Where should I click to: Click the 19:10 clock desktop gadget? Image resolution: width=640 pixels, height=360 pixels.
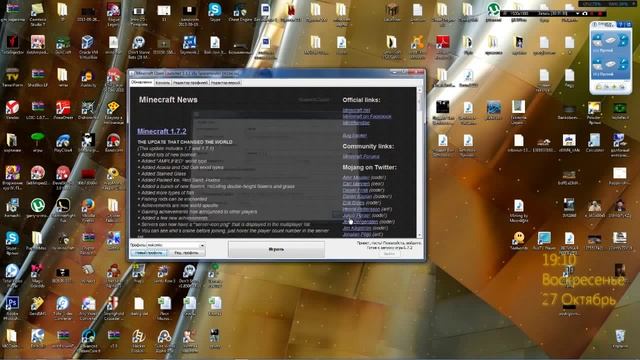click(559, 260)
